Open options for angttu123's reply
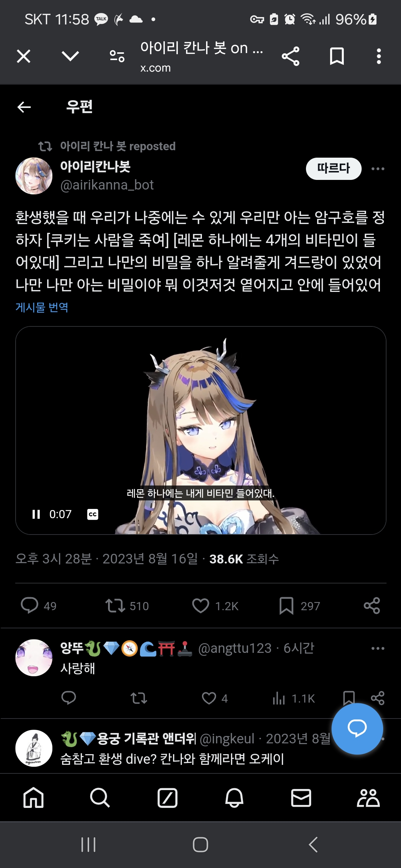Viewport: 401px width, 868px height. [378, 648]
